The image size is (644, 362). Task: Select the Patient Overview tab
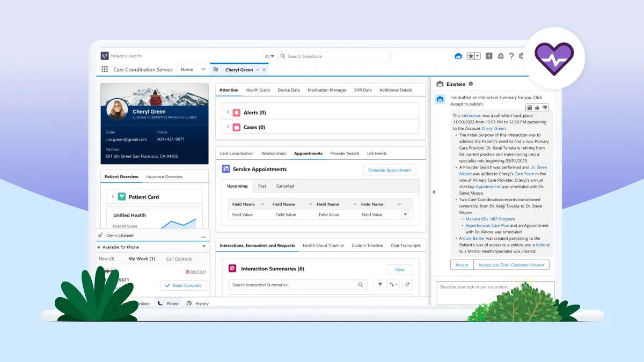coord(121,176)
